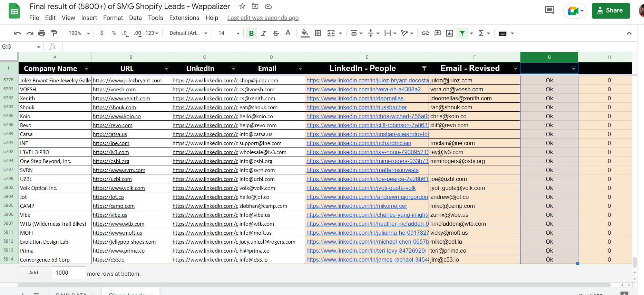Open the Borders tool
This screenshot has height=295, width=644.
click(x=318, y=33)
